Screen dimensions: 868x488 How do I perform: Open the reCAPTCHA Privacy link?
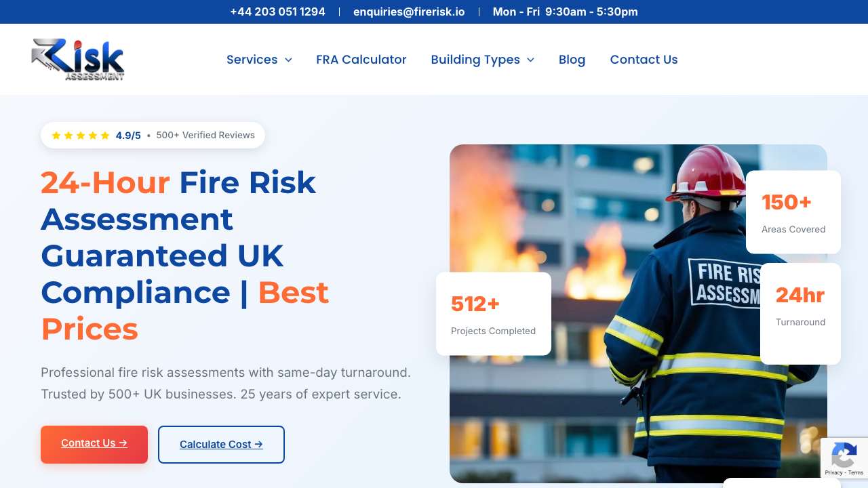(x=833, y=472)
